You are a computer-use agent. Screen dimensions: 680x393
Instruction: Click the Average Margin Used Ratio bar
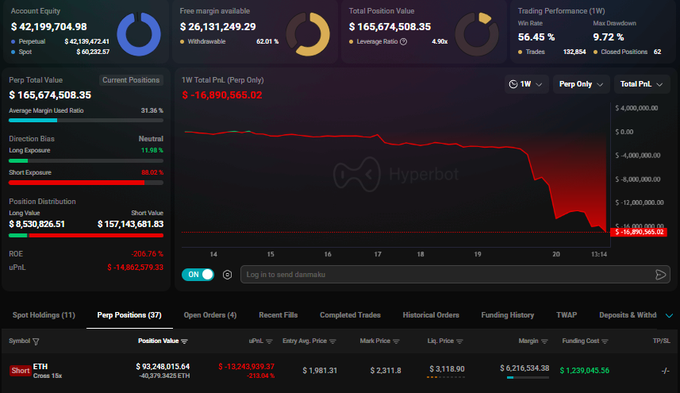(86, 120)
